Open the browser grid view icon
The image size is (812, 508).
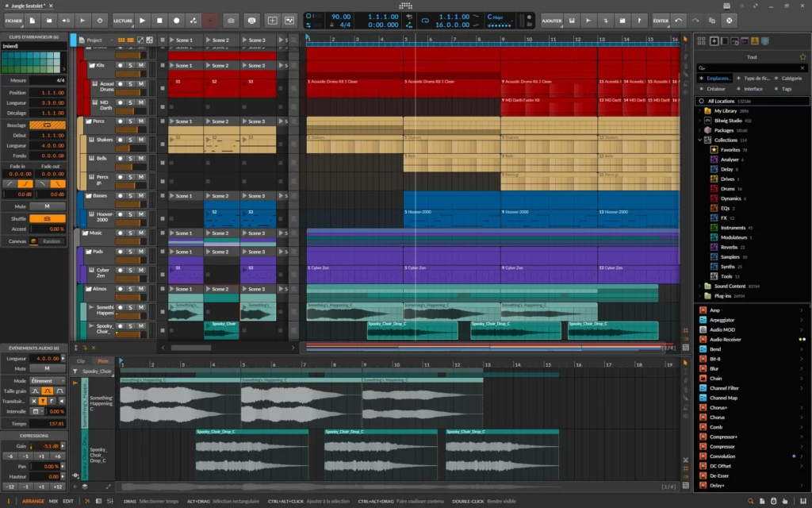[701, 41]
